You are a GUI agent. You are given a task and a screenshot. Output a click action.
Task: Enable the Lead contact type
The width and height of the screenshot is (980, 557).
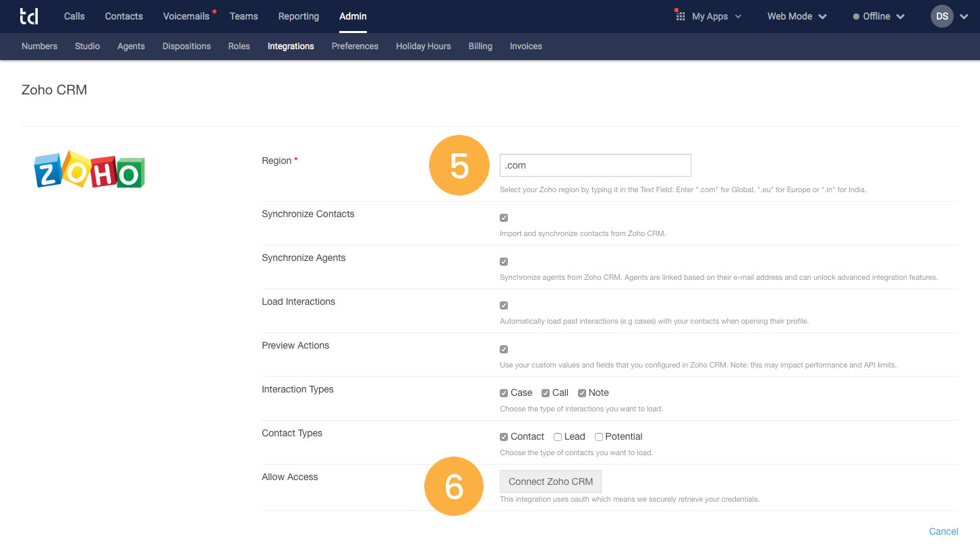[x=558, y=437]
